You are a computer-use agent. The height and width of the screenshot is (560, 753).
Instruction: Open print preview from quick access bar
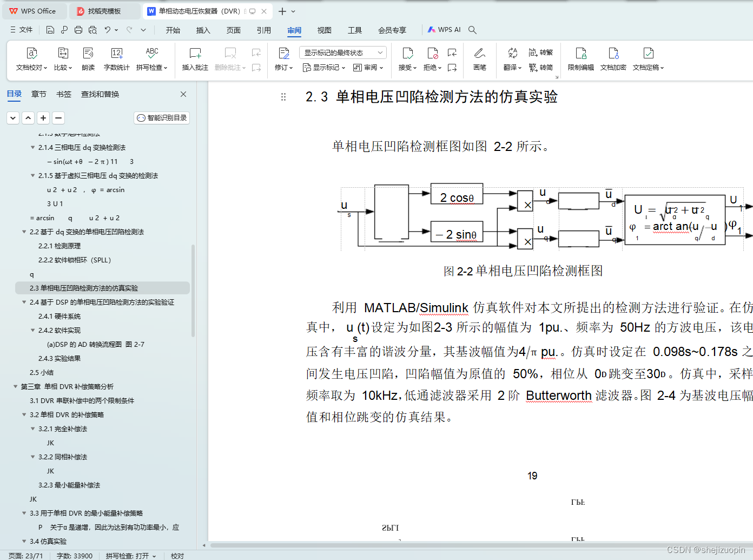pyautogui.click(x=93, y=30)
